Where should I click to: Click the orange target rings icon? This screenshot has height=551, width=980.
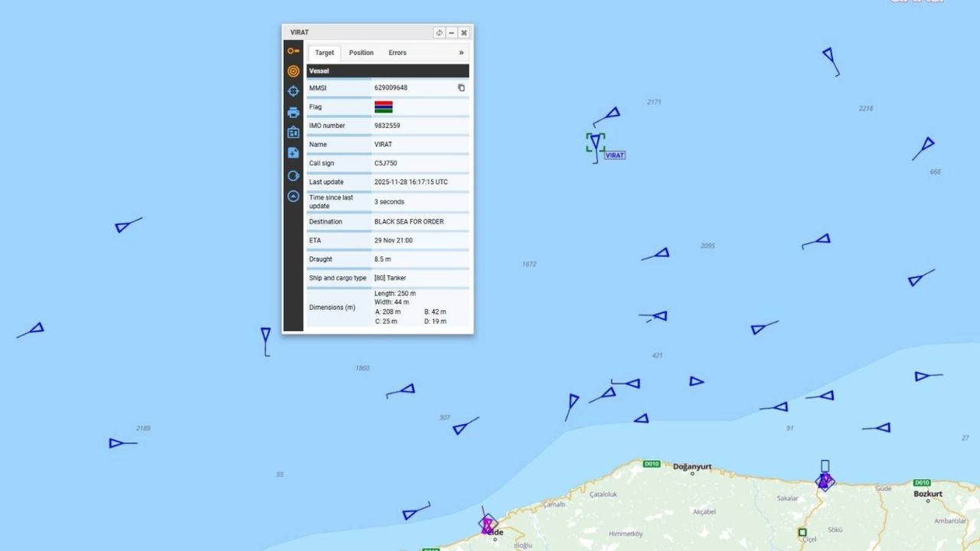(293, 71)
